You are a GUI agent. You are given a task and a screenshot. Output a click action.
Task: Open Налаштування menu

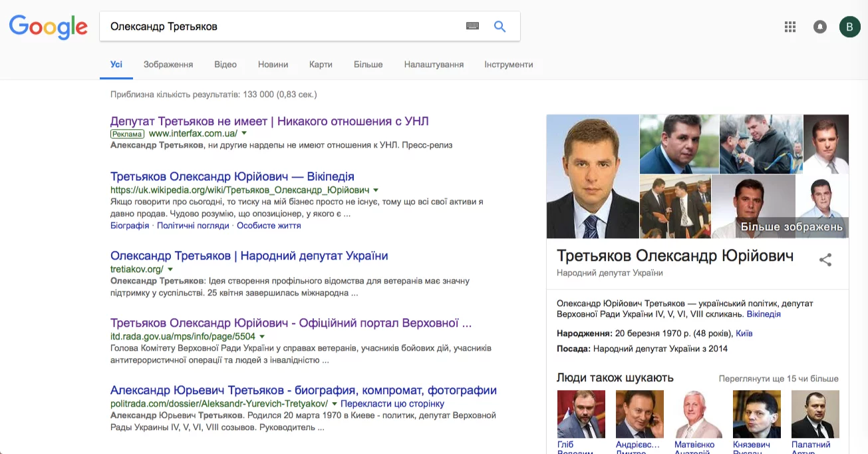coord(434,65)
